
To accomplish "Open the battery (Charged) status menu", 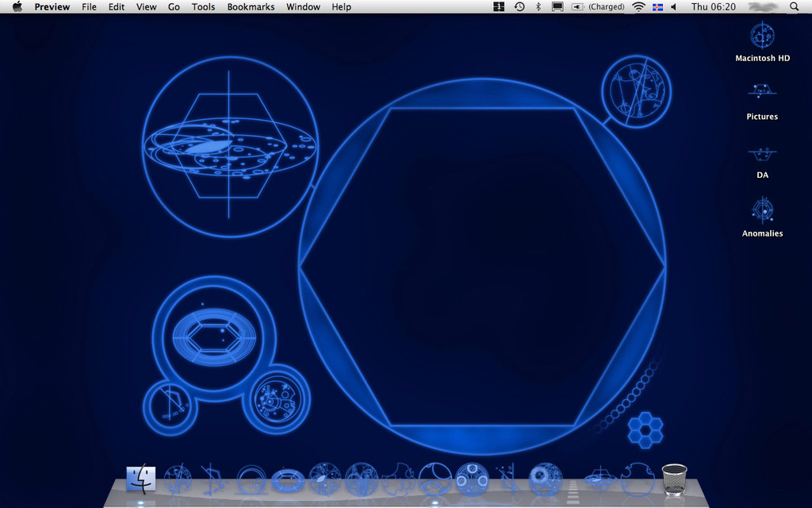I will click(x=598, y=6).
